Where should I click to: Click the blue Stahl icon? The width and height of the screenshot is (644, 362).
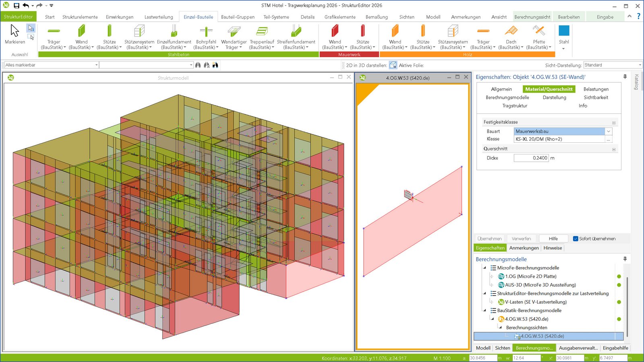(564, 31)
